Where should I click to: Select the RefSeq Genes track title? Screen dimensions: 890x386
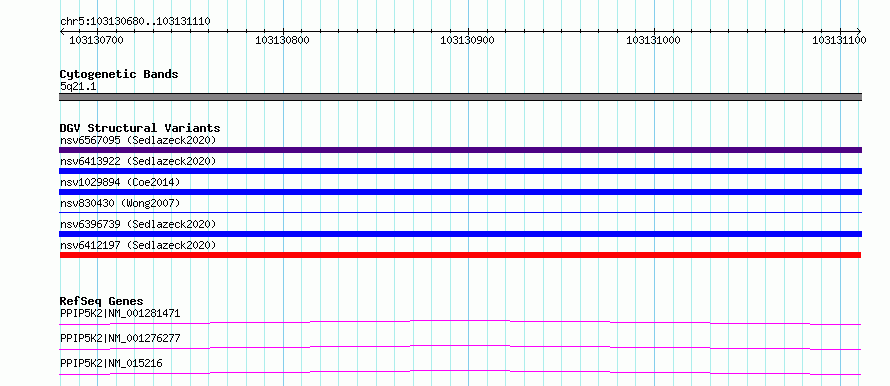(x=102, y=301)
